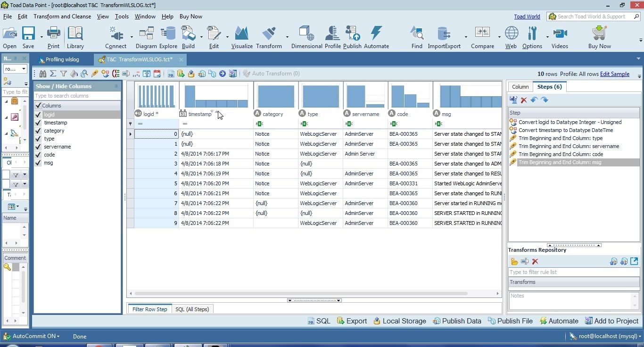Click the Export button in bottom bar
The image size is (644, 347).
point(352,321)
